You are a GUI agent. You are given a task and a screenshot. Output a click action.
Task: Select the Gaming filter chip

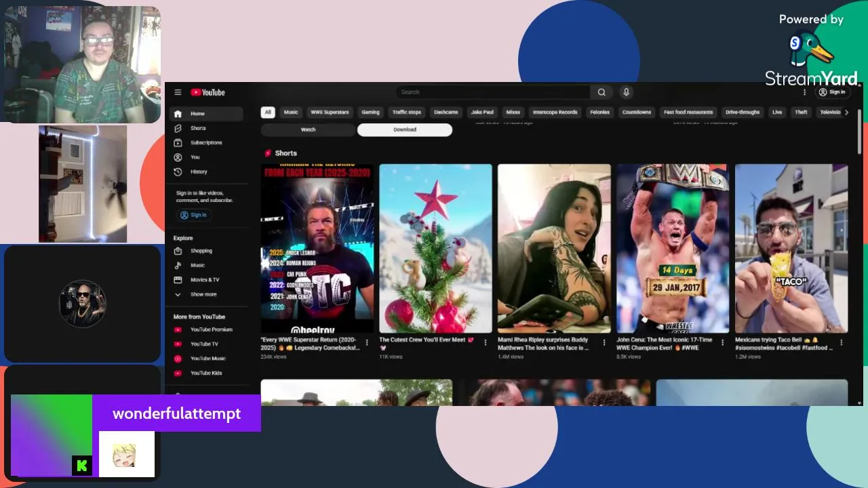(370, 113)
